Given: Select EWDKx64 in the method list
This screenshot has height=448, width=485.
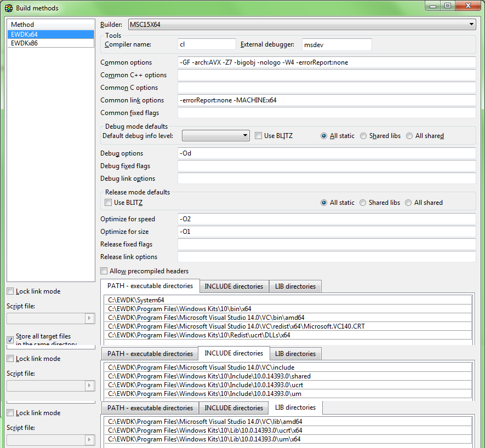Looking at the screenshot, I should (x=24, y=35).
